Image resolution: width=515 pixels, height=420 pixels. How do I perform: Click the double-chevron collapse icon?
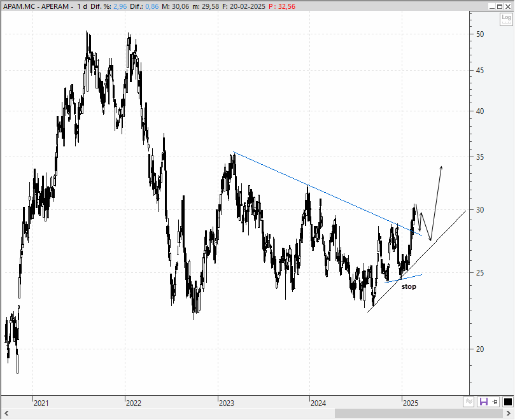click(469, 402)
